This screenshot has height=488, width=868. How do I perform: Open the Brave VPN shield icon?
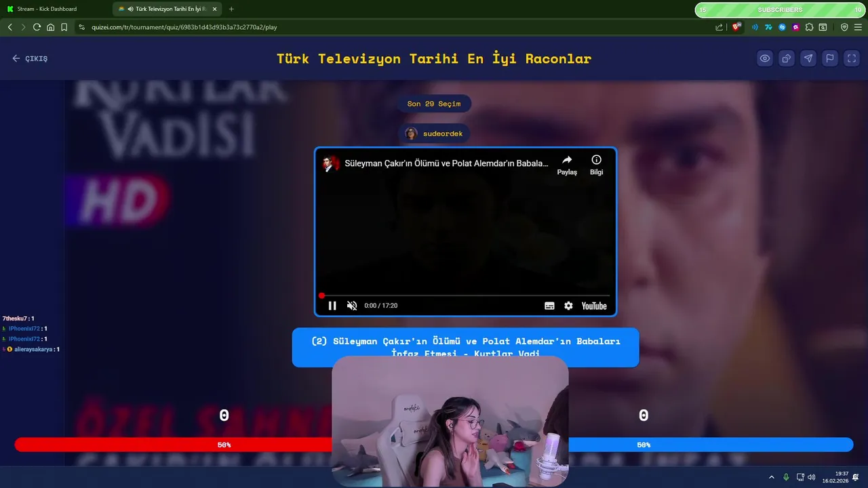[x=844, y=27]
